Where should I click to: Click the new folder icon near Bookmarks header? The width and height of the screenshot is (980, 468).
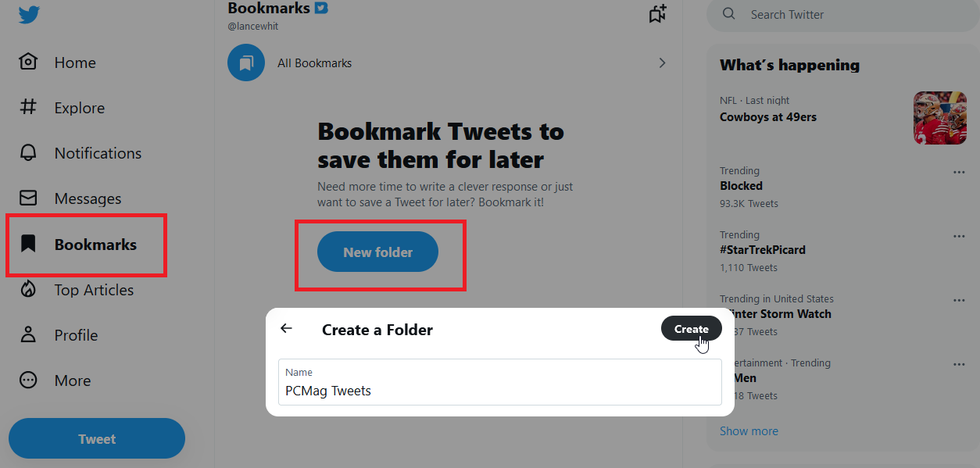657,13
